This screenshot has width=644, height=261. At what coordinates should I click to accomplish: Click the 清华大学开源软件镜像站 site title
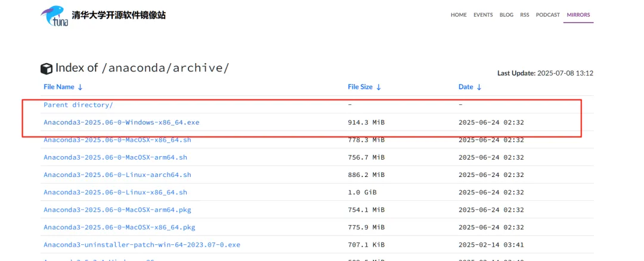point(119,15)
